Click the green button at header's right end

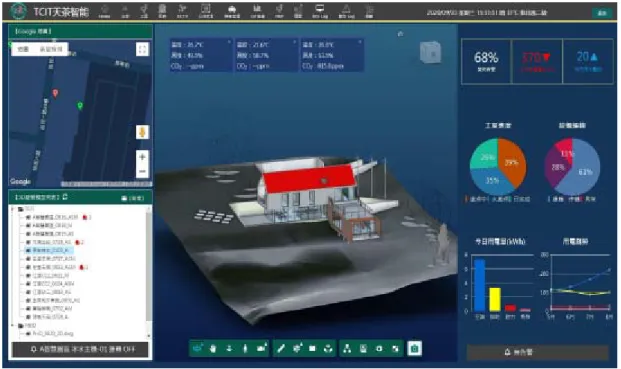602,13
